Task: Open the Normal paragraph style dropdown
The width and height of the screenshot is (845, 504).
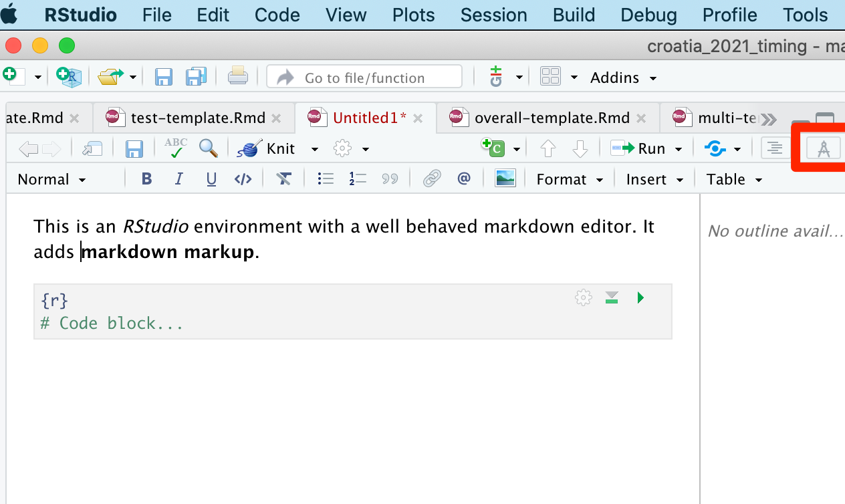Action: pyautogui.click(x=51, y=179)
